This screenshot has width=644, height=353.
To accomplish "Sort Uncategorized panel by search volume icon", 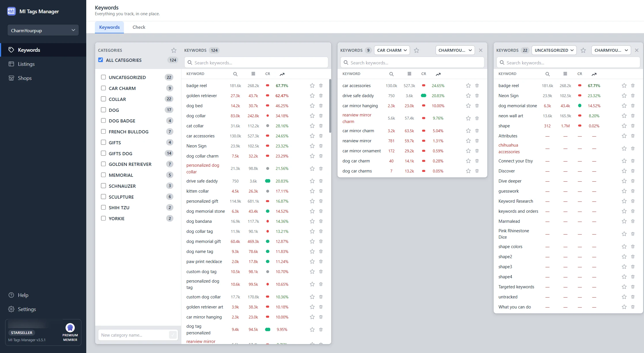I will point(548,74).
